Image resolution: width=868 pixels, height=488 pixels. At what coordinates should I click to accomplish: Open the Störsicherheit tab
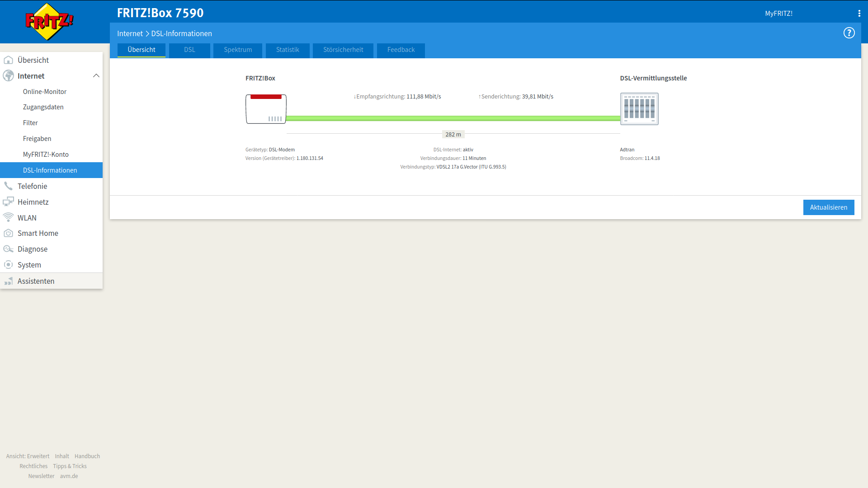pos(343,50)
